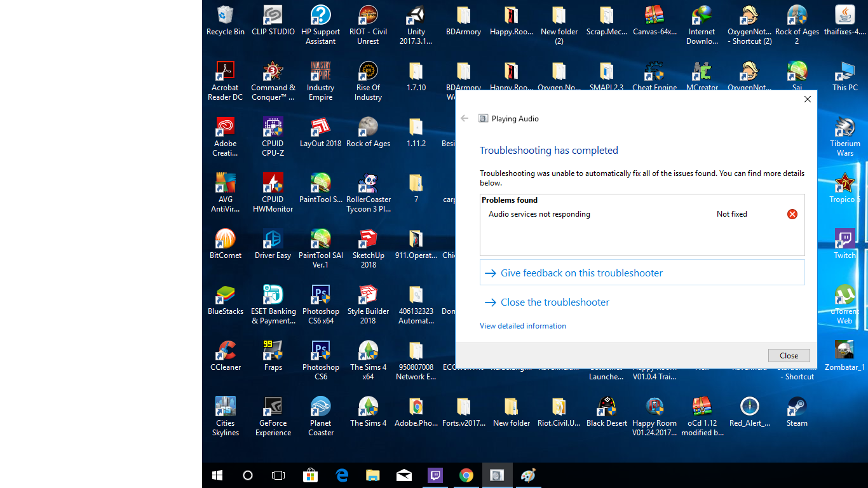Click the red Not fixed error icon
This screenshot has height=488, width=868.
(x=792, y=214)
